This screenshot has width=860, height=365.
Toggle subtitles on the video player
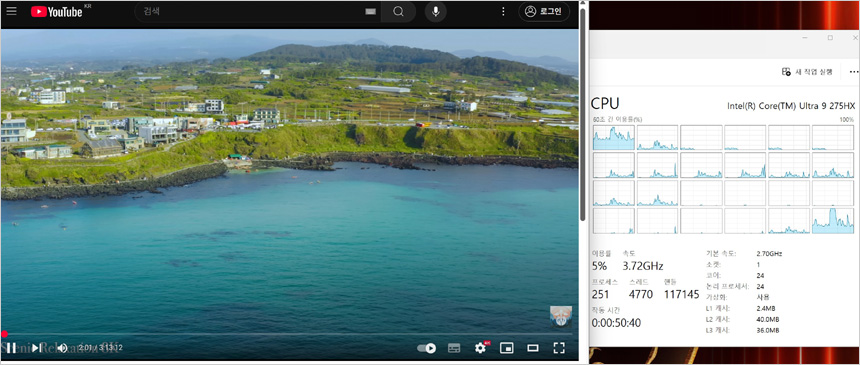(x=454, y=347)
